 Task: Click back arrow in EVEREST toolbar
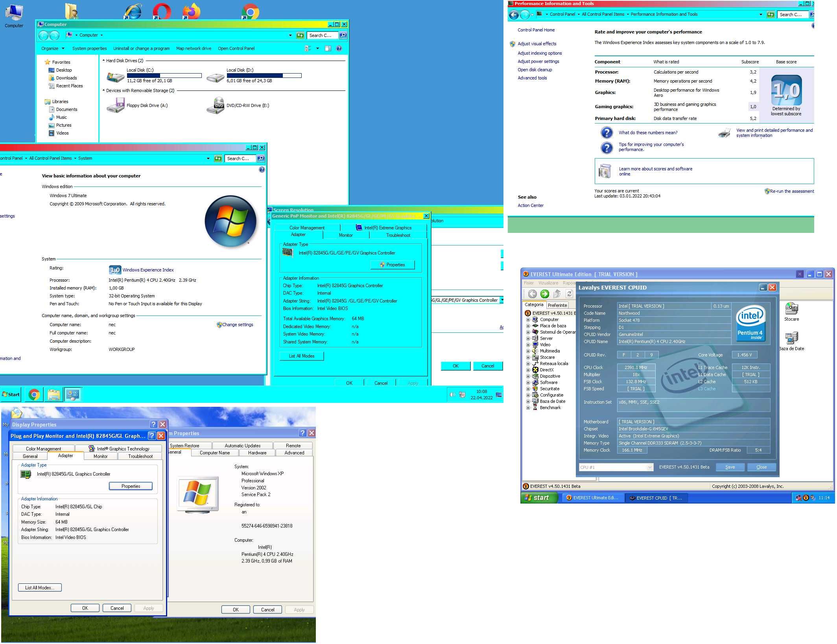pos(532,293)
